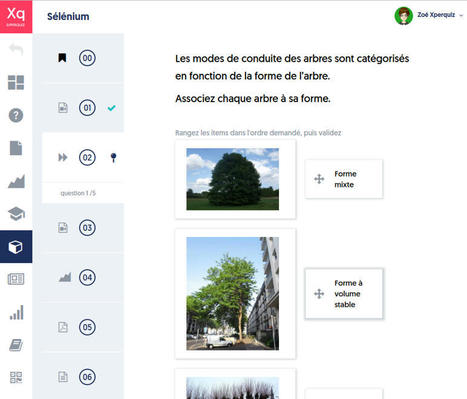The height and width of the screenshot is (399, 467).
Task: Open the dashboard grid icon
Action: (16, 82)
